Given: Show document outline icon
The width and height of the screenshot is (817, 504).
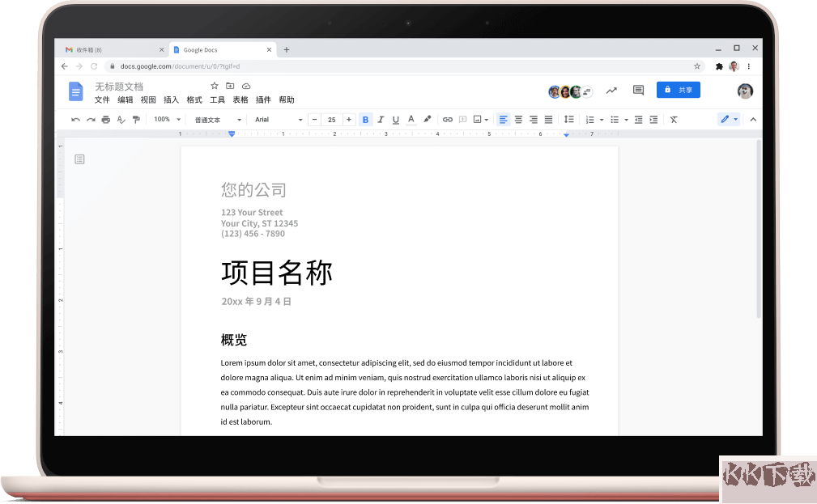Looking at the screenshot, I should pos(79,159).
